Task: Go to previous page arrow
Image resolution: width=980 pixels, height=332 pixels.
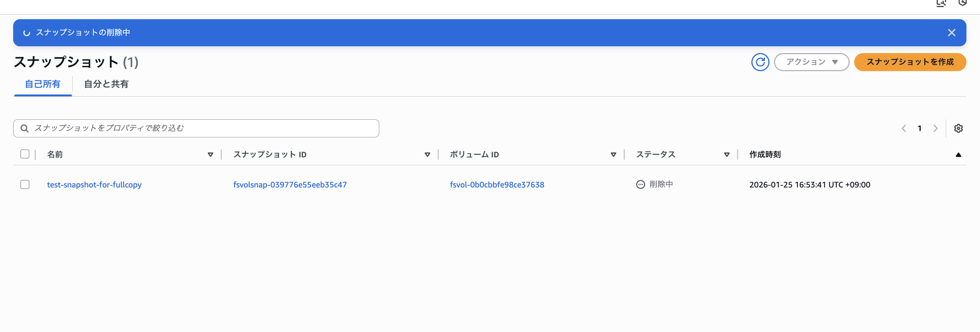Action: tap(904, 128)
